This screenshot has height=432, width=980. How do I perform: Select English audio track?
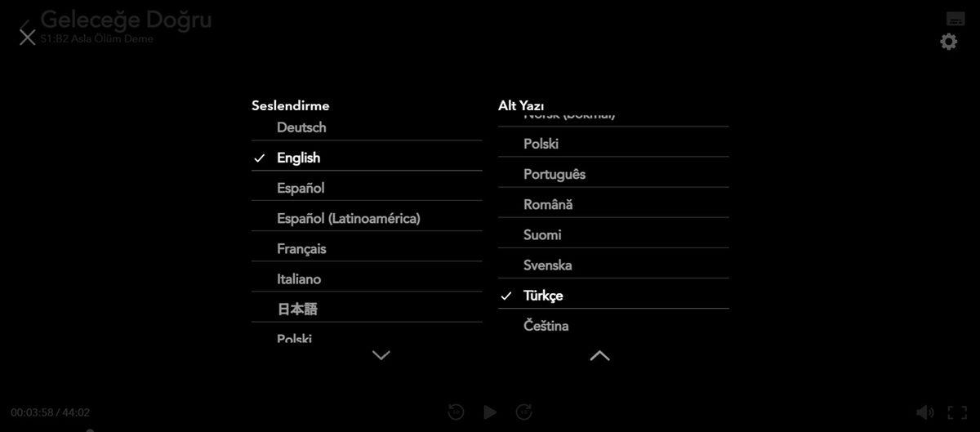point(298,158)
